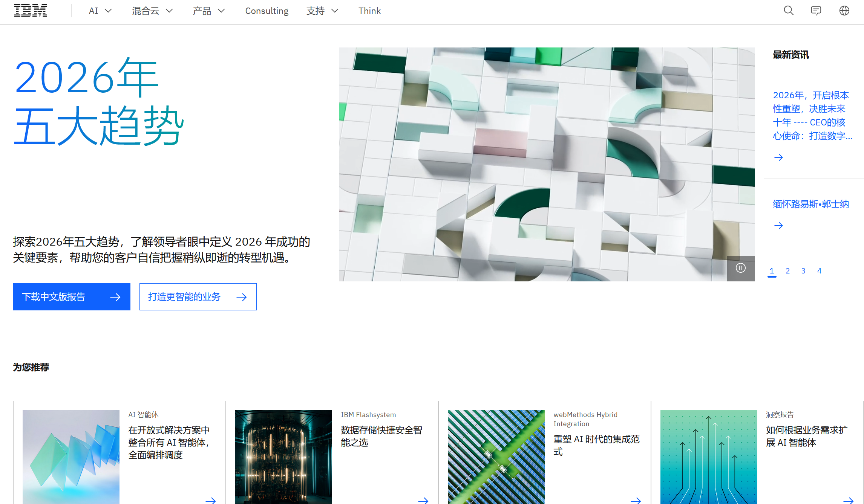This screenshot has height=504, width=864.
Task: Click the IBM logo
Action: pos(31,11)
